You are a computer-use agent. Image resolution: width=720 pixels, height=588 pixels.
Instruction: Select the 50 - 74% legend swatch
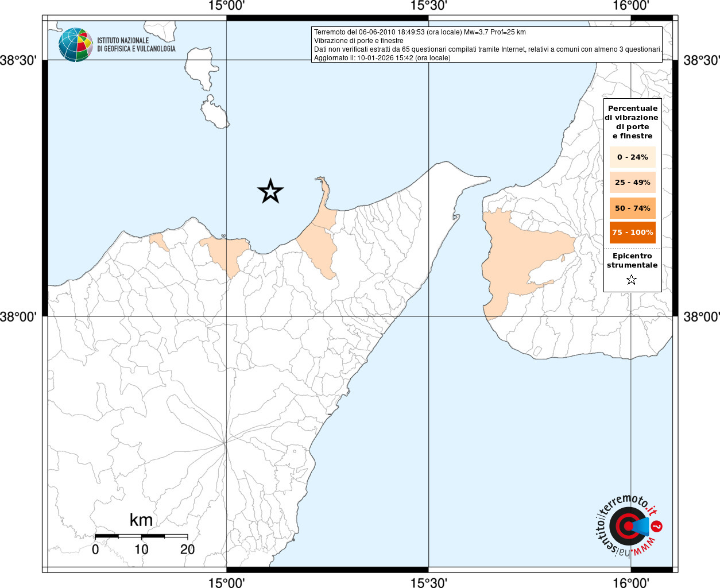(x=632, y=208)
